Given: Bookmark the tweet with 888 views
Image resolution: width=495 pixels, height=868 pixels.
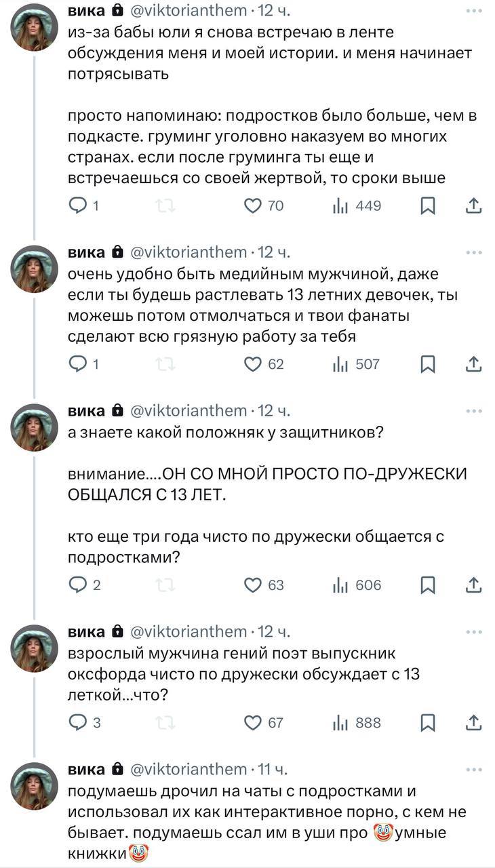Looking at the screenshot, I should click(x=427, y=723).
